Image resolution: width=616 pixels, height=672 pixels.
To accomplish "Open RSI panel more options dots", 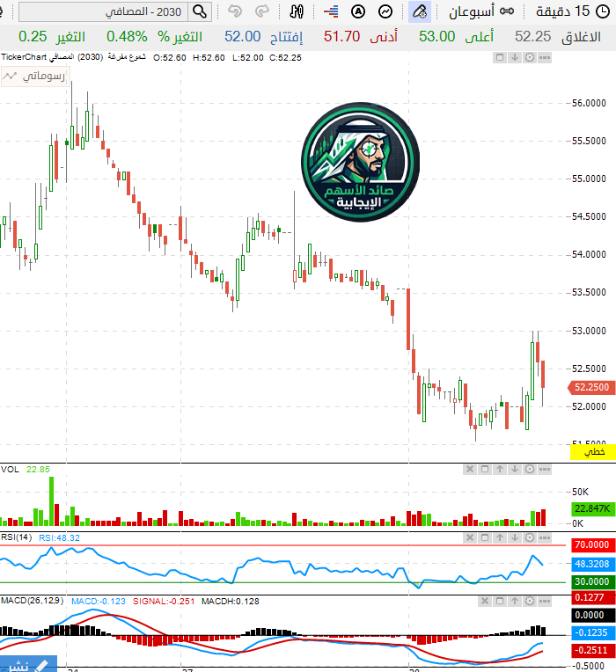I will click(x=545, y=537).
